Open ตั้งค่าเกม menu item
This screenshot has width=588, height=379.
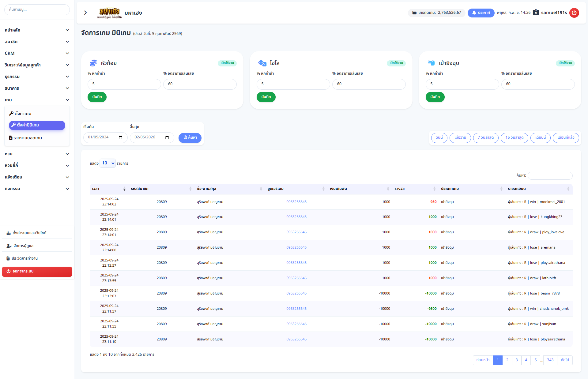[23, 114]
